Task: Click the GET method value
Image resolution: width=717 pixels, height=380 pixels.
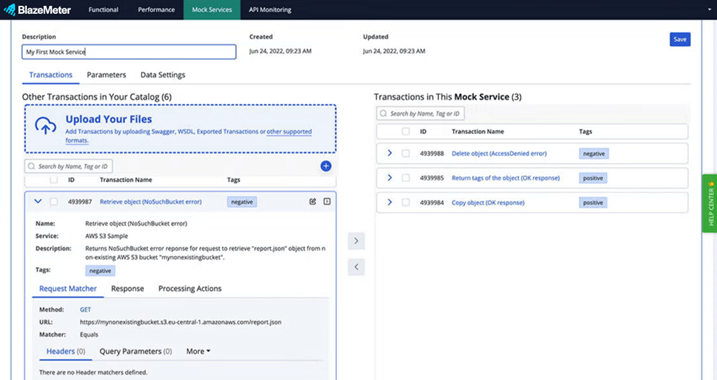Action: pos(86,310)
